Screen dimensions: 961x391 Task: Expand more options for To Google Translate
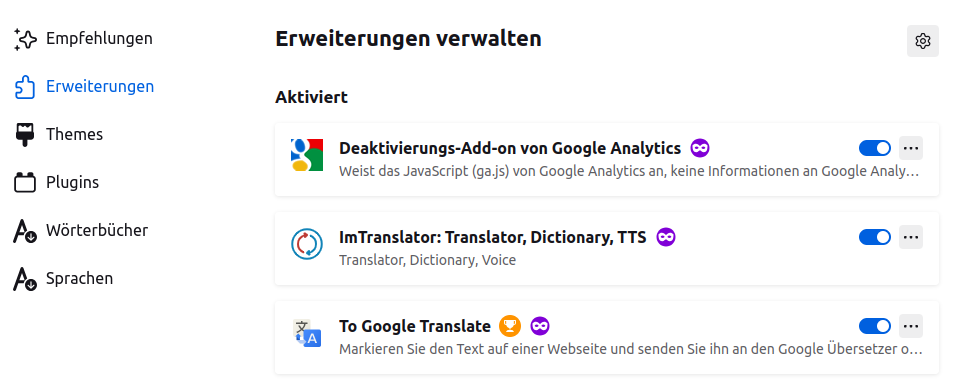[911, 326]
